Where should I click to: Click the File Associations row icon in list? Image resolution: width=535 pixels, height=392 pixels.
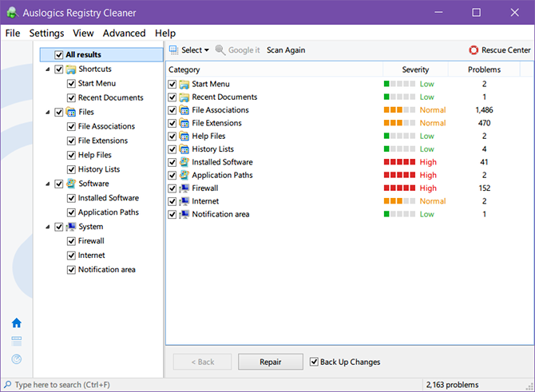click(x=184, y=110)
